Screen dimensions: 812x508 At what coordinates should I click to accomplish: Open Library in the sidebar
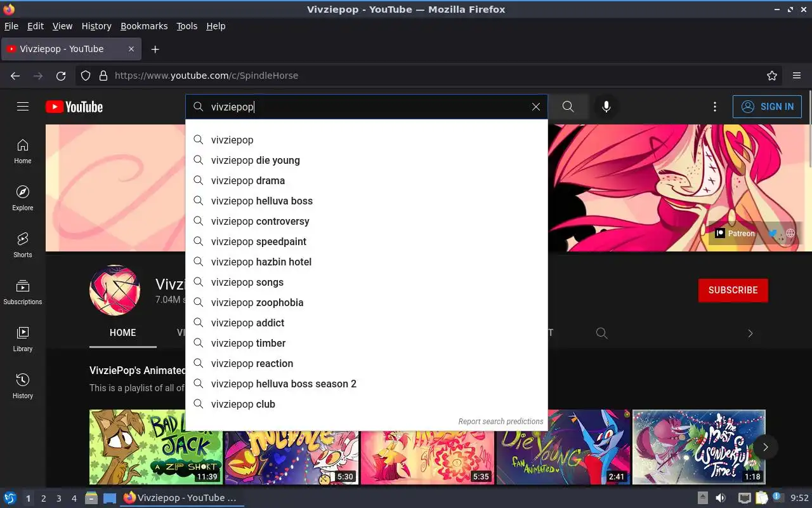tap(23, 339)
